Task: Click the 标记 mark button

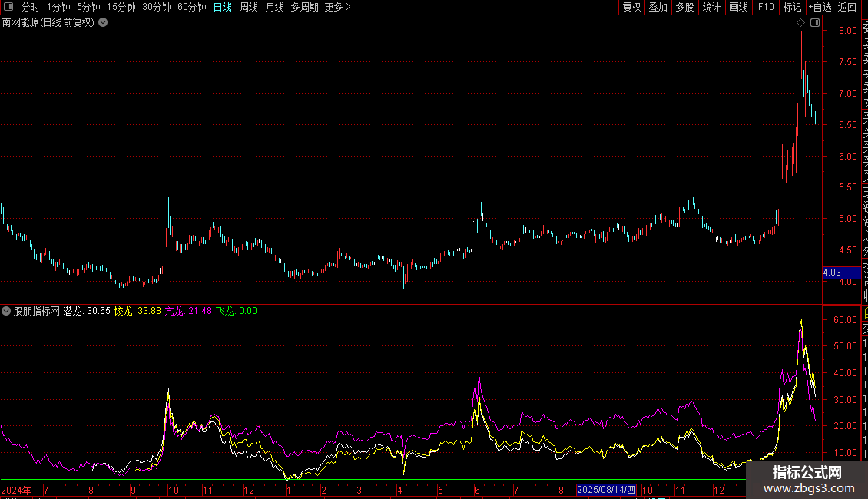Action: 792,7
